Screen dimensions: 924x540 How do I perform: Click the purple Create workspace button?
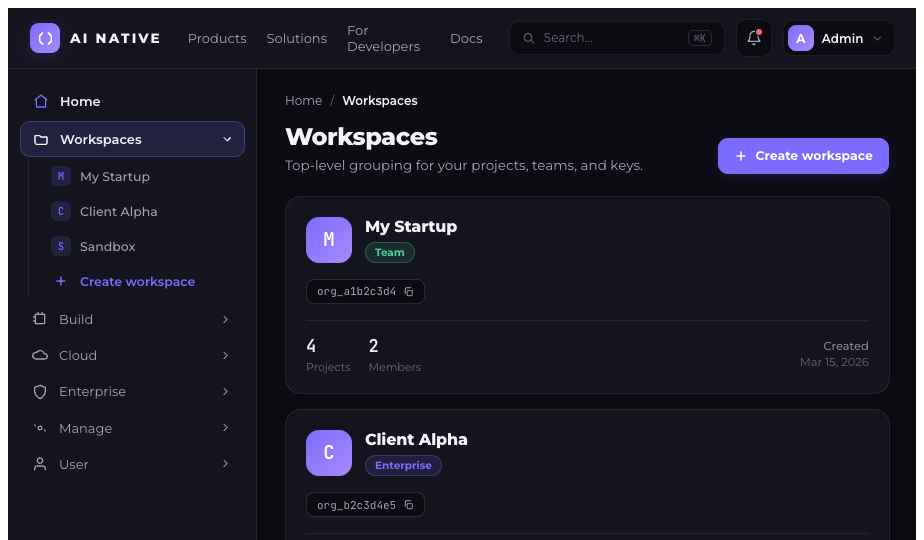[x=803, y=156]
